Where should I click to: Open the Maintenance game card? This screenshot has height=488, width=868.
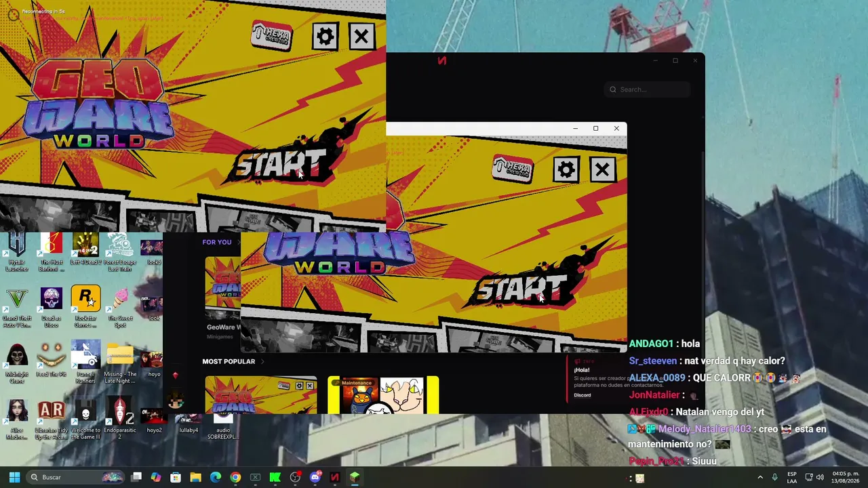click(384, 395)
